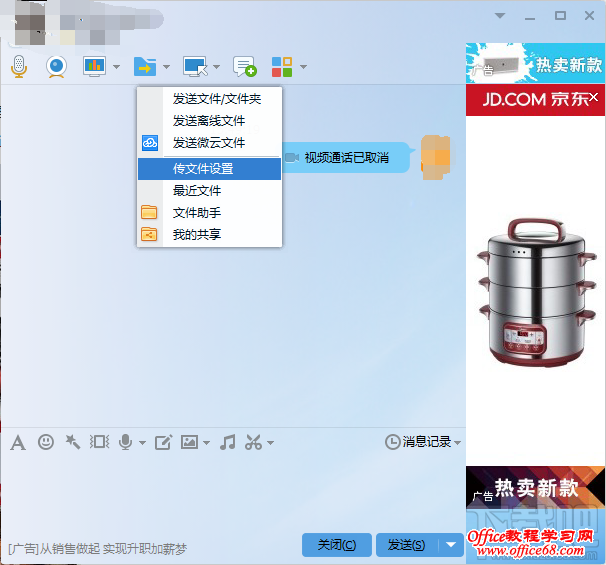Create a discussion group via chat-plus icon

[x=245, y=66]
